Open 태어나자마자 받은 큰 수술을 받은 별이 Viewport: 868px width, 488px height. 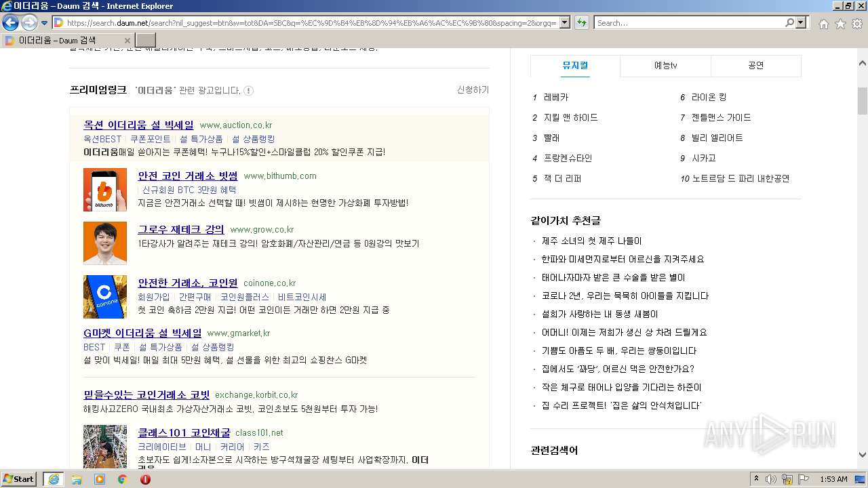tap(614, 277)
